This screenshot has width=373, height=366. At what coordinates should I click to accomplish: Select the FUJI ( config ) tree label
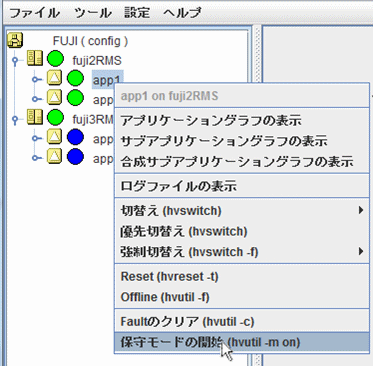[x=90, y=41]
